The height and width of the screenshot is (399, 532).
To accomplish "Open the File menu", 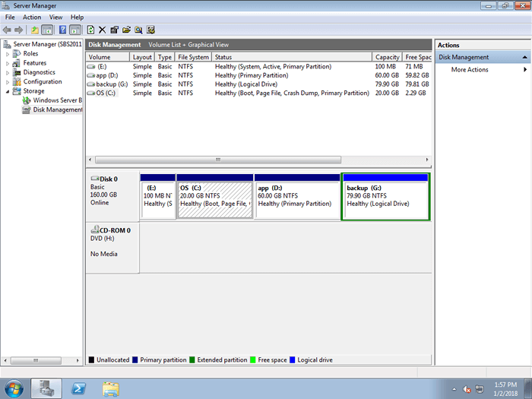I will [x=10, y=17].
